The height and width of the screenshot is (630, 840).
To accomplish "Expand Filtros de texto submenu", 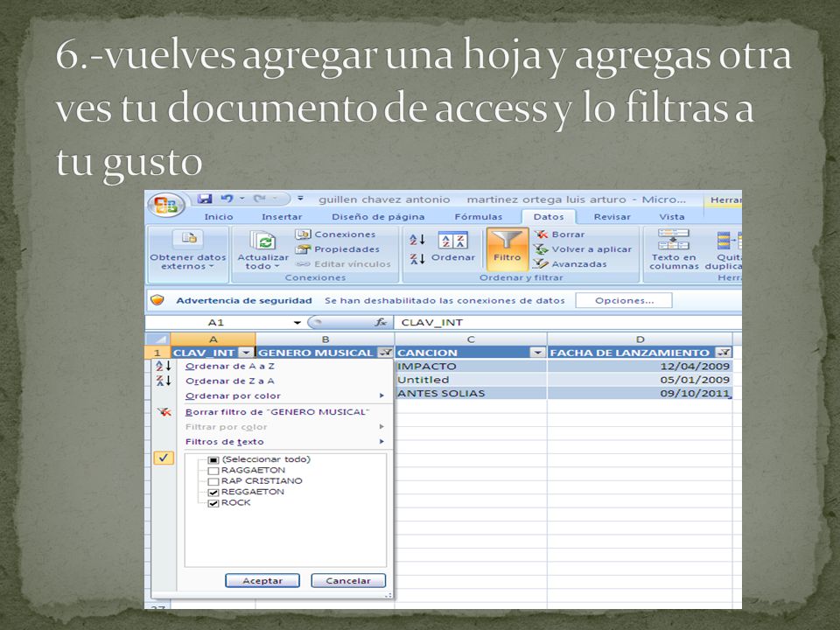I will tap(382, 442).
